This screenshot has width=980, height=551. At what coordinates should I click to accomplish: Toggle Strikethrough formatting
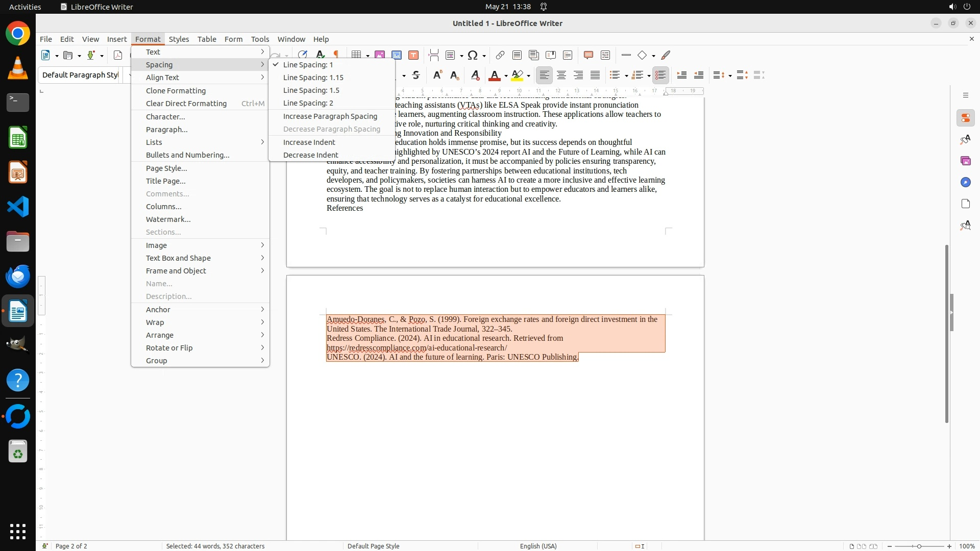tap(416, 76)
